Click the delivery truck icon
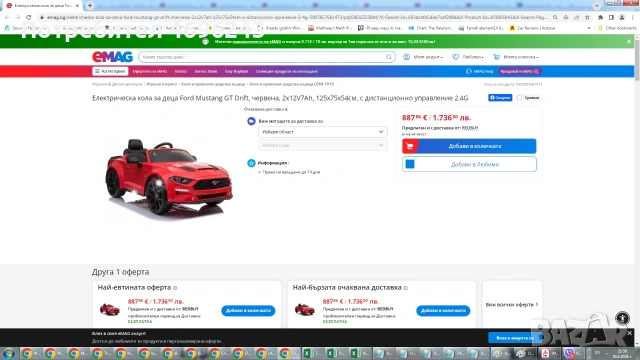Image resolution: width=640 pixels, height=360 pixels. pyautogui.click(x=251, y=121)
